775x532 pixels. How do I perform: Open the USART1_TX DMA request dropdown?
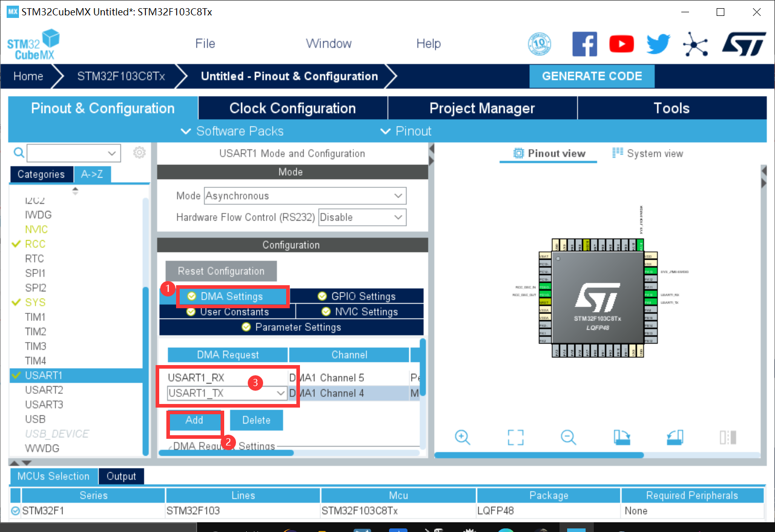[227, 393]
